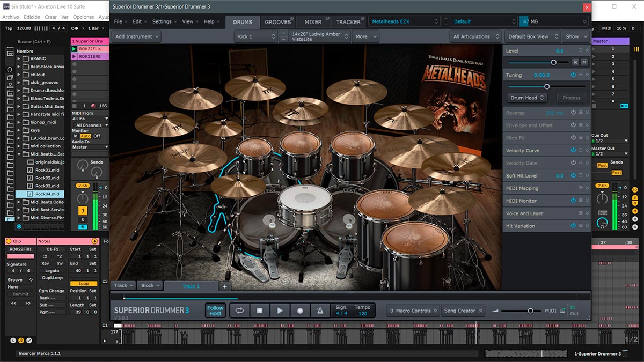Adjust the output volume slider handle
The height and width of the screenshot is (362, 644).
coord(530,311)
